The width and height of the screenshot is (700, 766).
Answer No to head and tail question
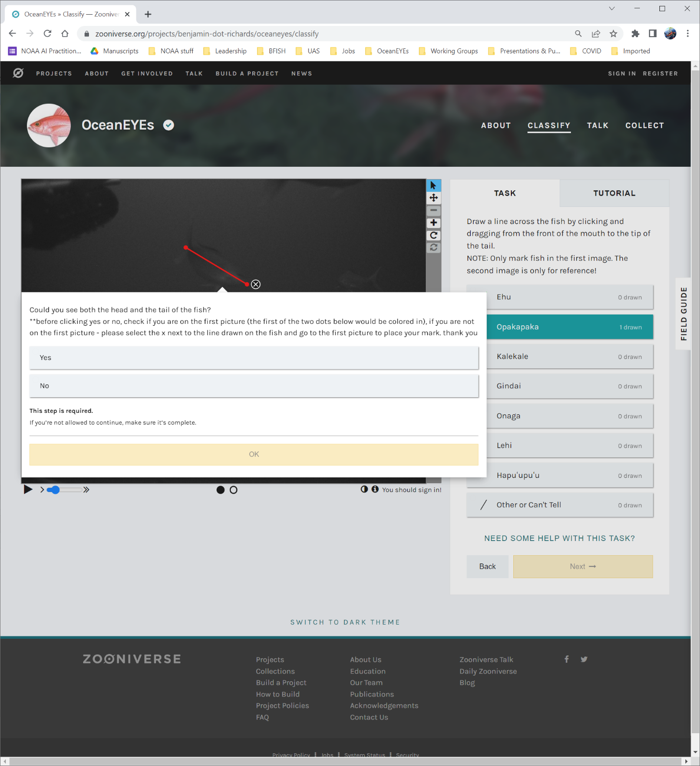tap(254, 386)
